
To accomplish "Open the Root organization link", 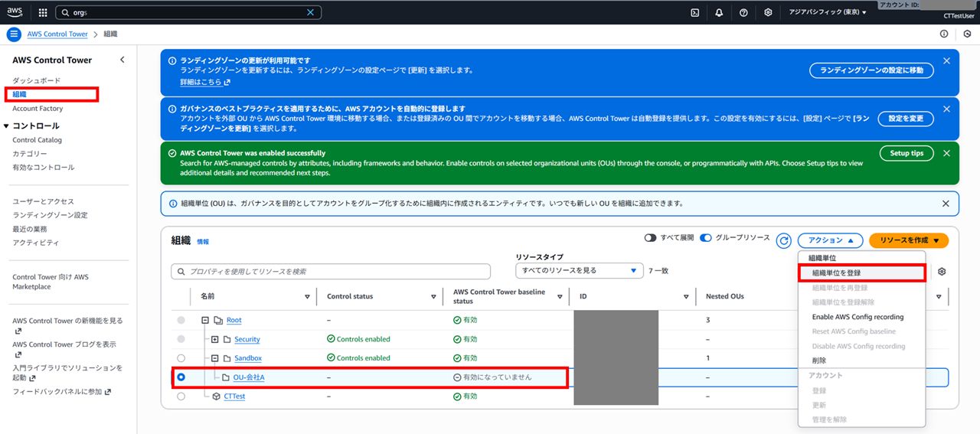I will click(234, 320).
